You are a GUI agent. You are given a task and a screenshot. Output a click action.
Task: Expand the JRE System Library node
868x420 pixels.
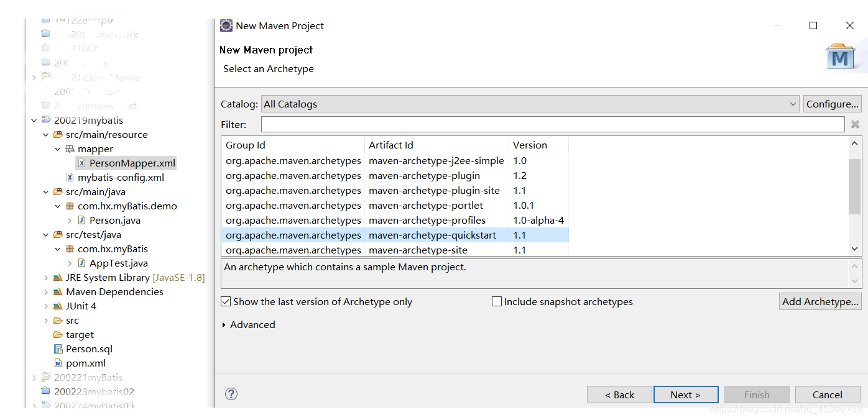coord(46,278)
